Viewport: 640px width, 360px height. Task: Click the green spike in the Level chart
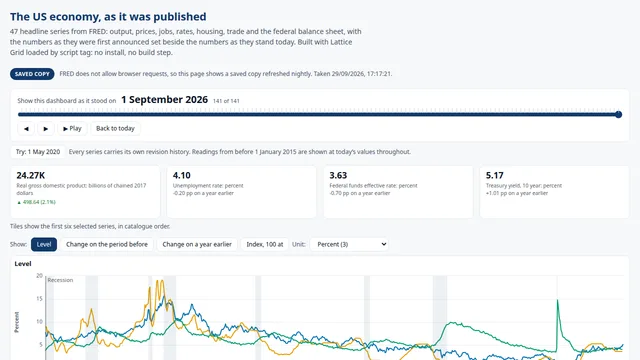[558, 310]
